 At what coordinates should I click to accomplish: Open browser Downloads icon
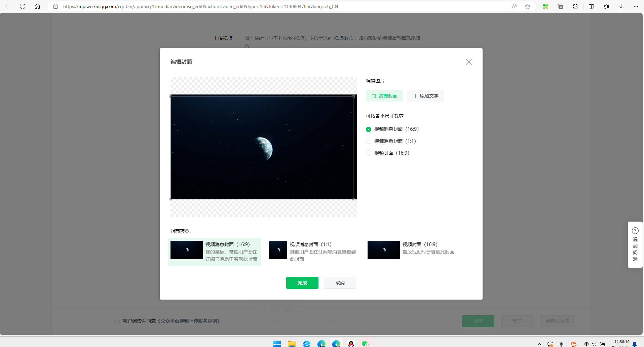tap(621, 6)
